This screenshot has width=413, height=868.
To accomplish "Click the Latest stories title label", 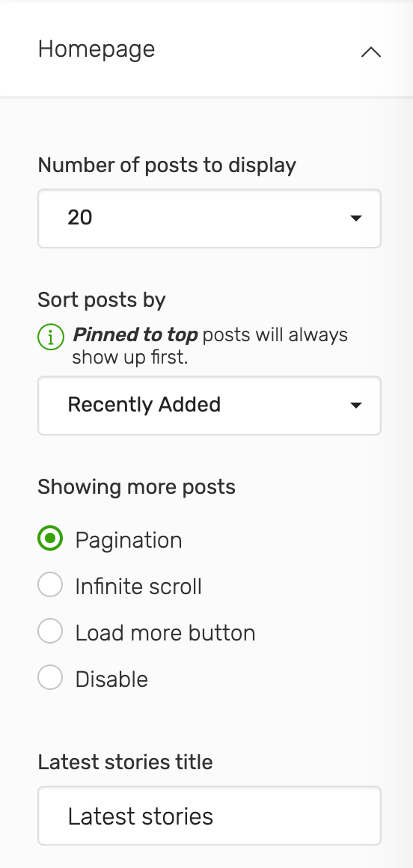I will (x=125, y=762).
